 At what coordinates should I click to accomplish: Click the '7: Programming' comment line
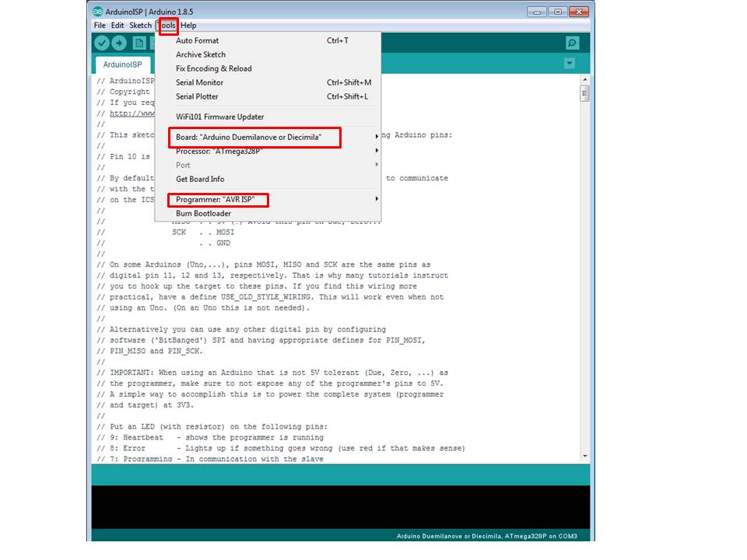pyautogui.click(x=210, y=459)
